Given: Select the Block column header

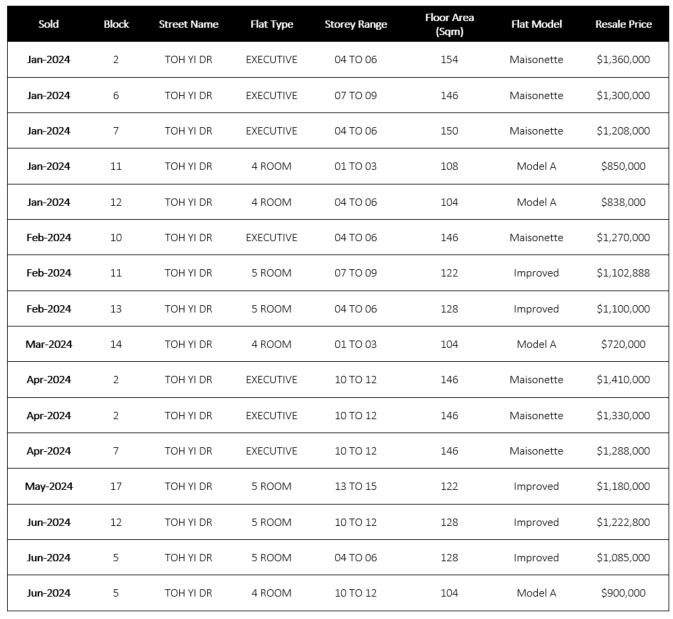Looking at the screenshot, I should pos(116,24).
